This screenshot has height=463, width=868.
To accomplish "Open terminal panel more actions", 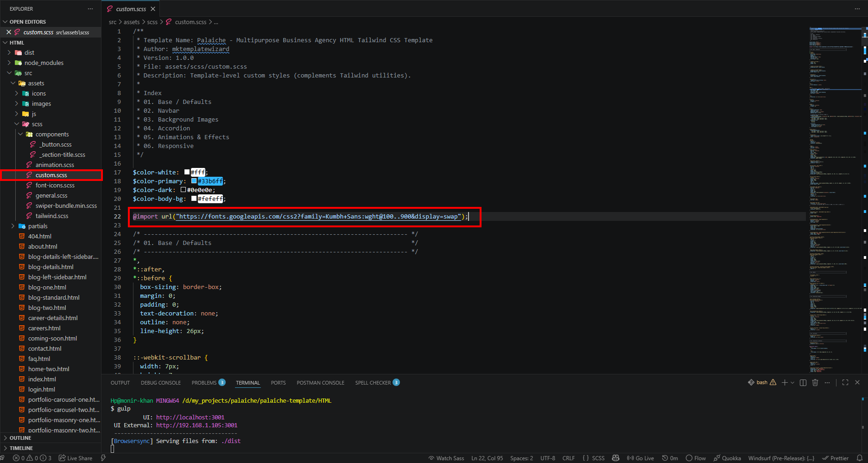I will pos(827,382).
